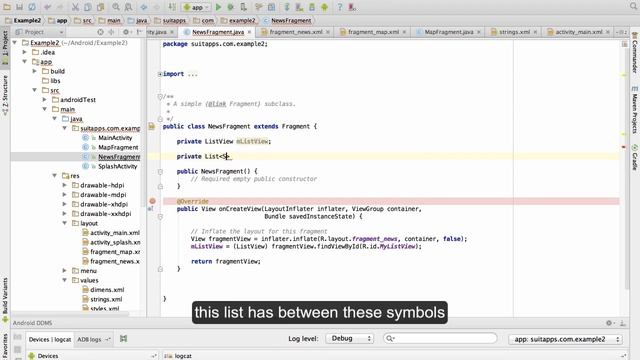Open Maven Projects side panel

(635, 109)
